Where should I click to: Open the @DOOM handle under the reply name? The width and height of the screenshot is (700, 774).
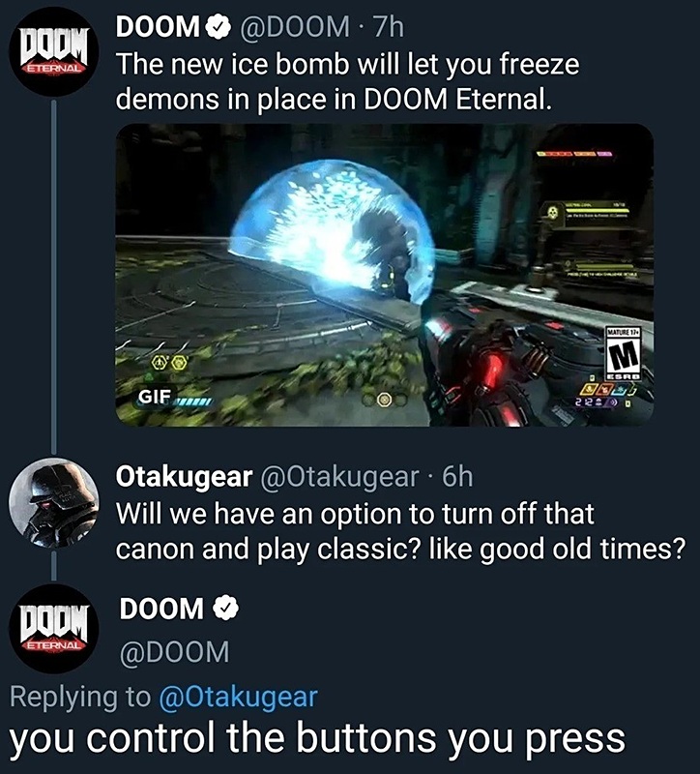175,652
